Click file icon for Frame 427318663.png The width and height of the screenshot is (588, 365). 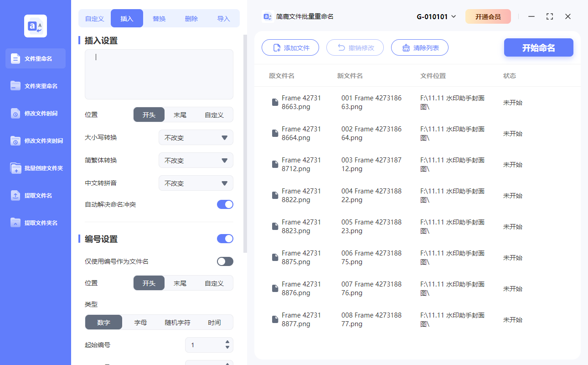click(x=275, y=102)
